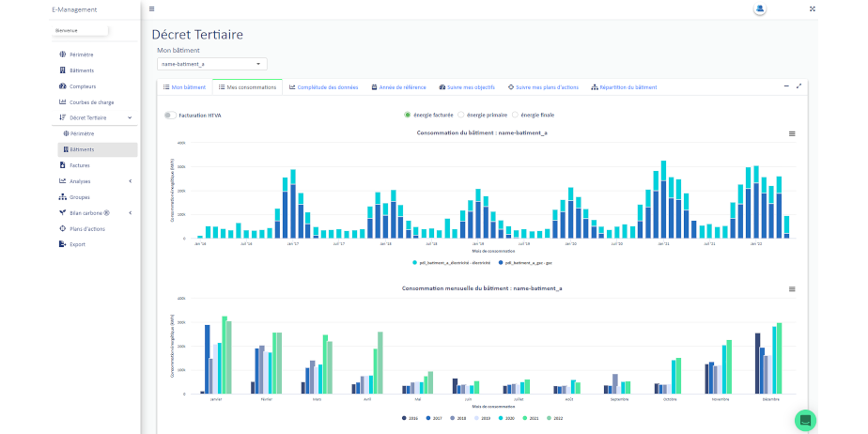Open the chat support widget
Viewport: 868px width, 434px height.
click(x=804, y=420)
